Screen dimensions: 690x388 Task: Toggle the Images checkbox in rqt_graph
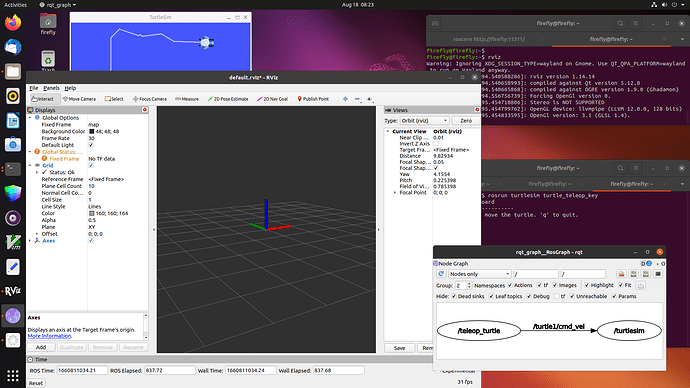tap(555, 285)
